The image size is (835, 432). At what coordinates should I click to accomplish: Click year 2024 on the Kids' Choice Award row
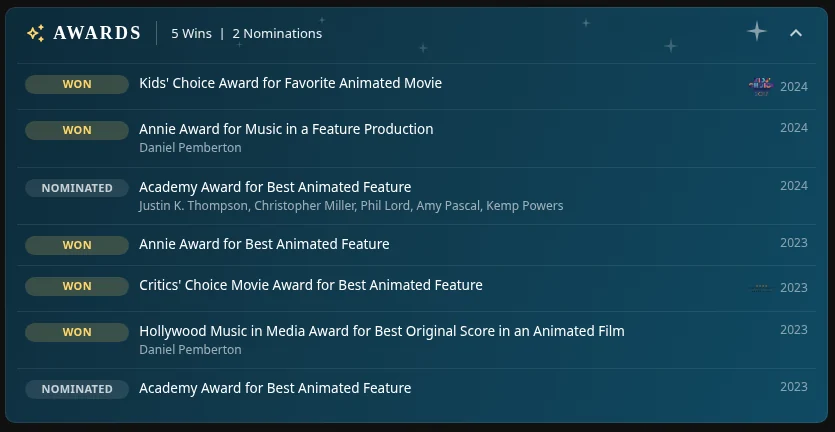[793, 87]
